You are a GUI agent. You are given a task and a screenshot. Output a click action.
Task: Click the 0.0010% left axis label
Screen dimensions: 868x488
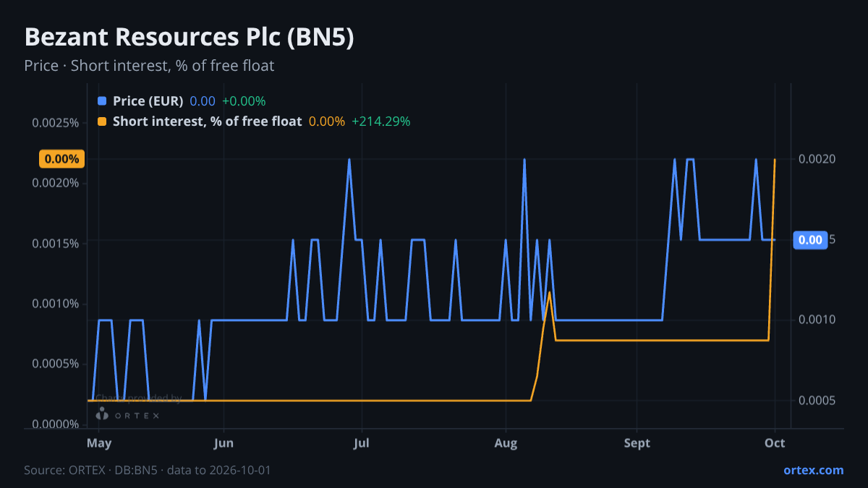click(x=55, y=303)
